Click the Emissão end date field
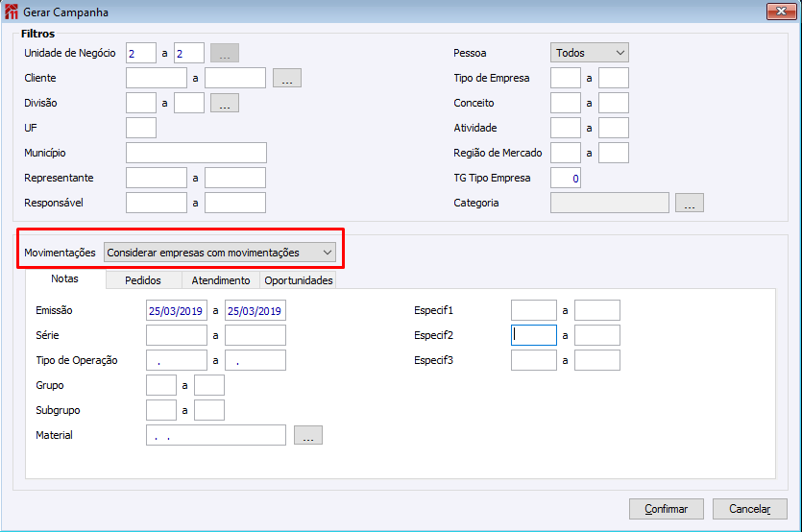The image size is (802, 532). point(255,310)
